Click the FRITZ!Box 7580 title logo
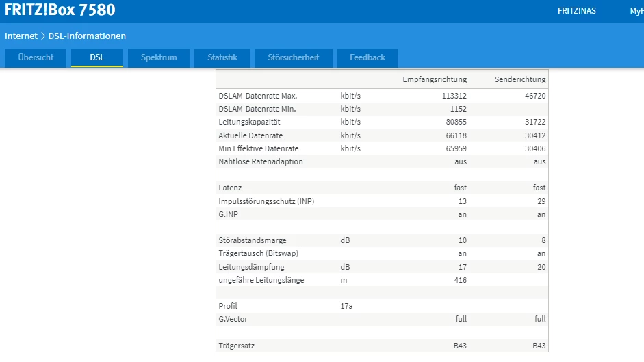This screenshot has width=644, height=362. (60, 10)
